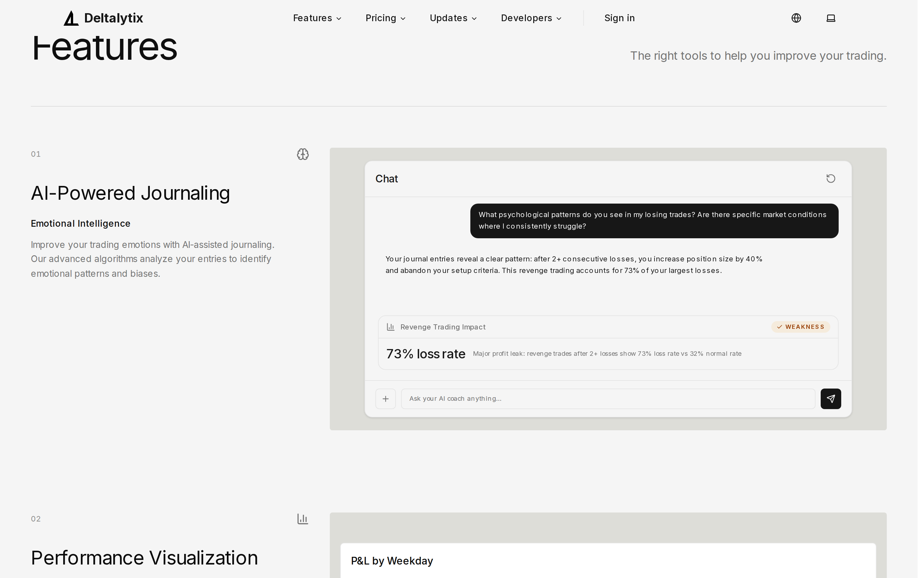Click the 'Performance Visualization' heading
Screen dimensions: 924x578
point(144,558)
